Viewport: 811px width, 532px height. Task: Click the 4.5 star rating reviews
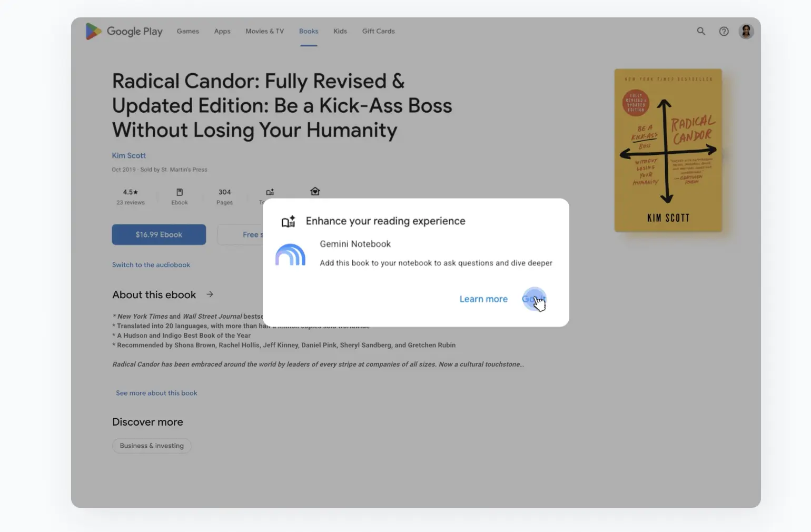click(131, 197)
